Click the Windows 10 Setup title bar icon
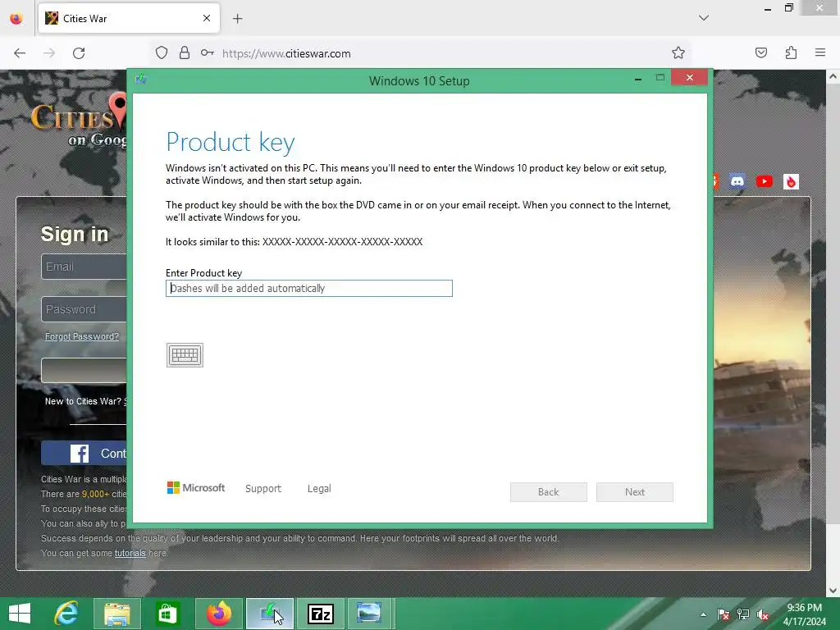Viewport: 840px width, 630px height. pyautogui.click(x=141, y=80)
